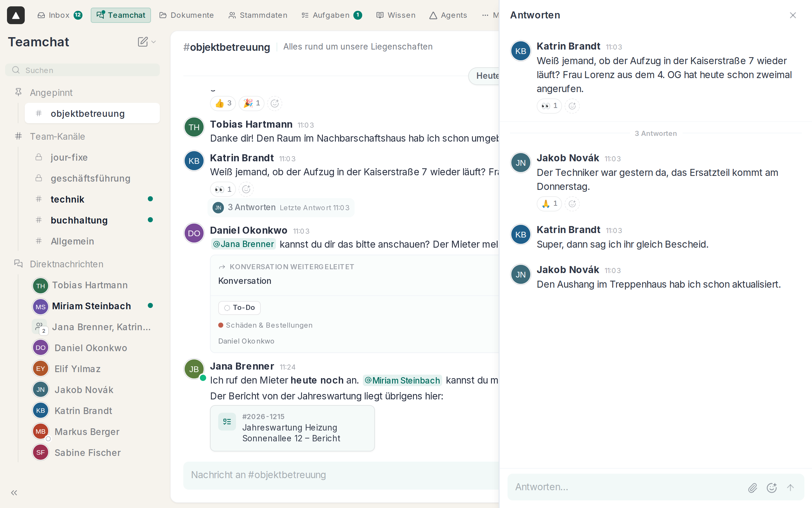Open the Wissen tab
The width and height of the screenshot is (812, 508).
pos(396,15)
